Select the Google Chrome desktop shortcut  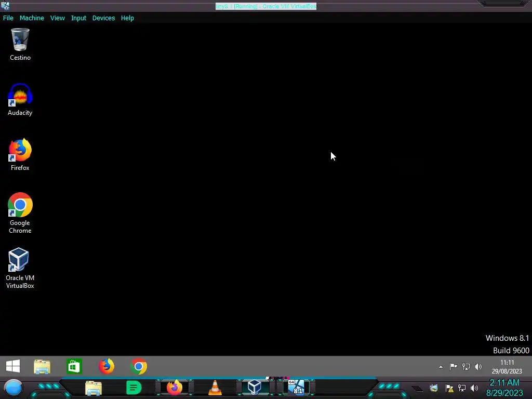pos(20,213)
